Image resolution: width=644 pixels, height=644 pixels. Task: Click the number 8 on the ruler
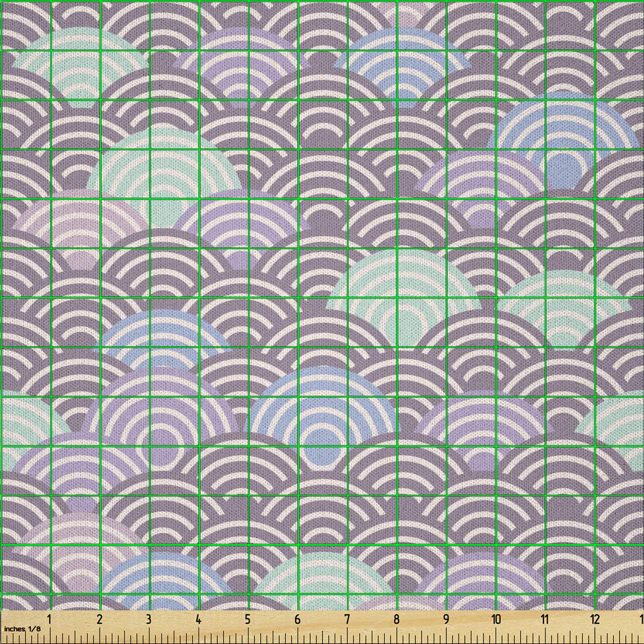click(x=396, y=619)
